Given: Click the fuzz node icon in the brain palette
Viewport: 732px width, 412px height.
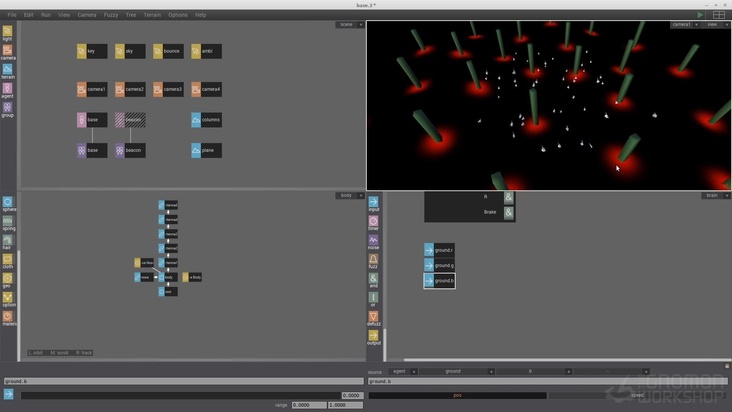Looking at the screenshot, I should point(373,260).
